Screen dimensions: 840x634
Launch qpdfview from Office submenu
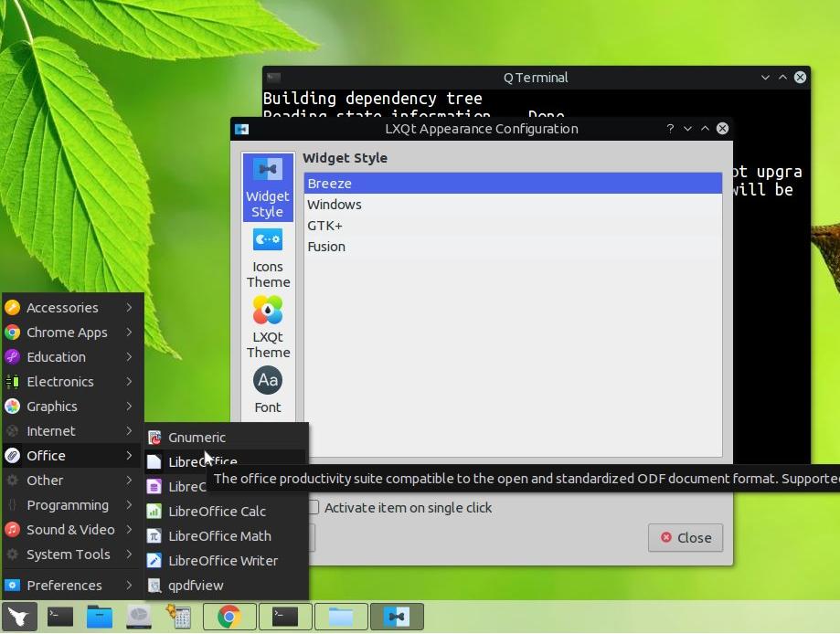(226, 585)
